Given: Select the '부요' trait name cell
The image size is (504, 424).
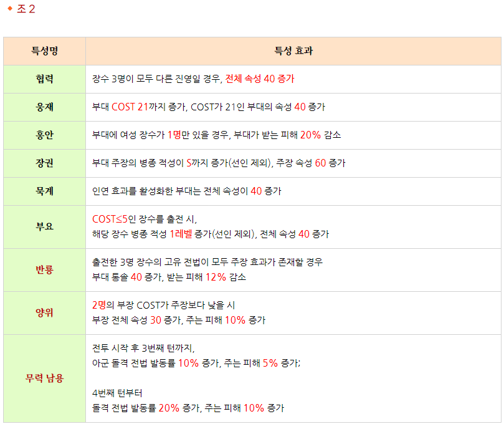Looking at the screenshot, I should 44,227.
